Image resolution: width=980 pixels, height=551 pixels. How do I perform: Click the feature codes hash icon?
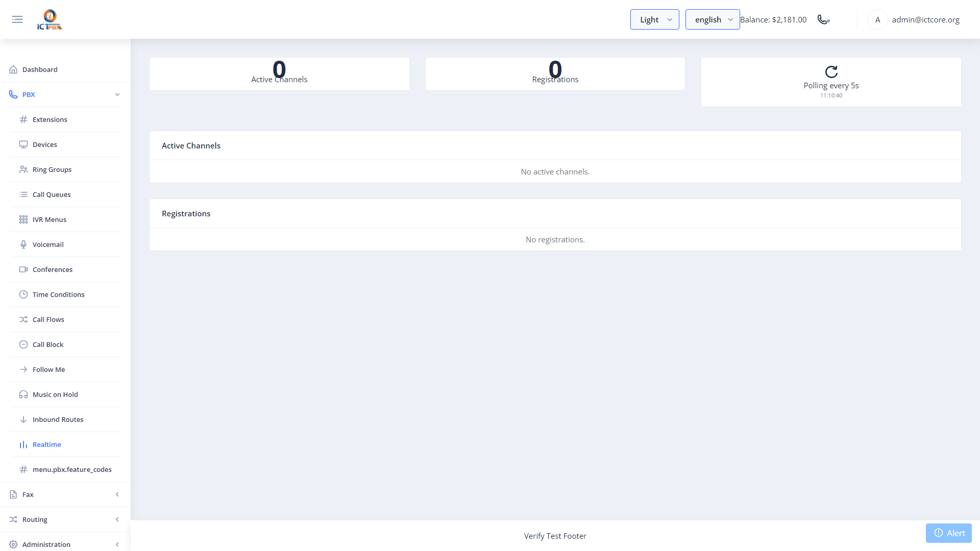coord(23,469)
